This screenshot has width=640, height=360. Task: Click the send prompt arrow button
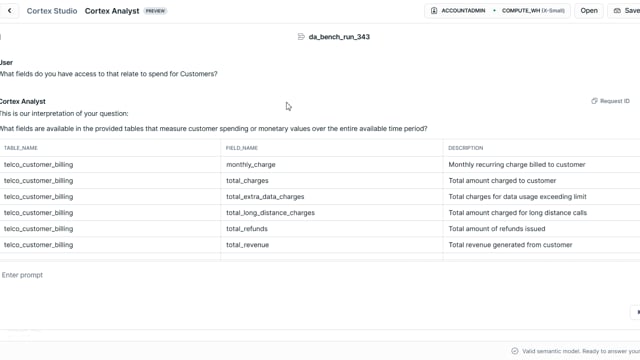(x=636, y=312)
